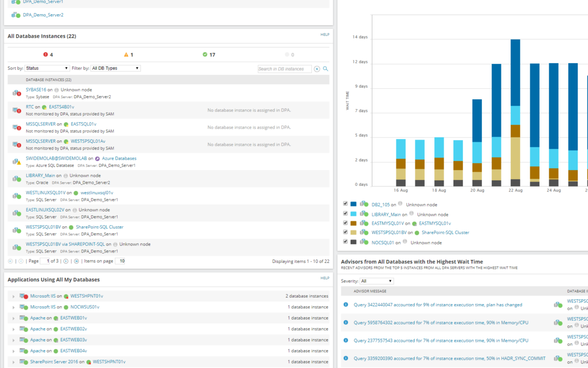Click the SWIDEMOLAB@SWIDEMOLAB warning database icon
Screen dimensions: 588x368
point(16,161)
